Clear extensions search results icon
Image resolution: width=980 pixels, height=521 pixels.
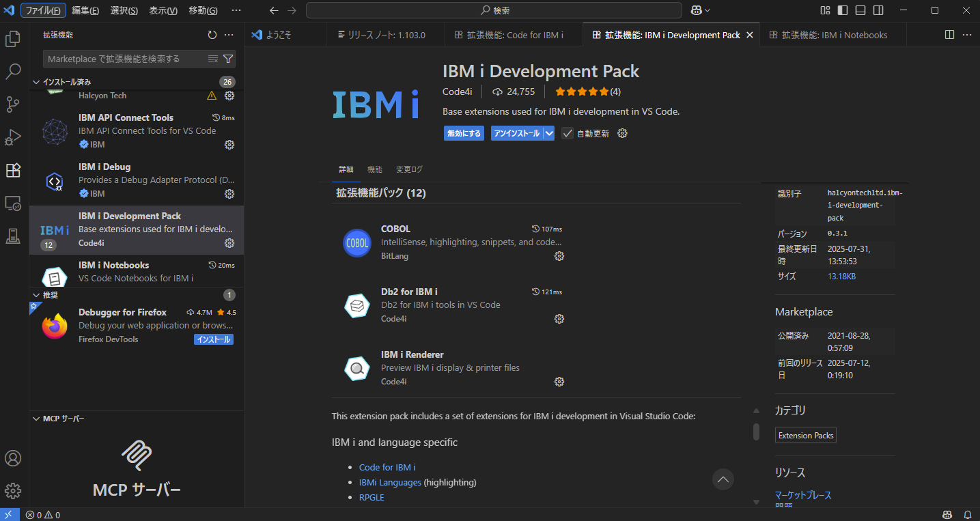click(x=213, y=59)
